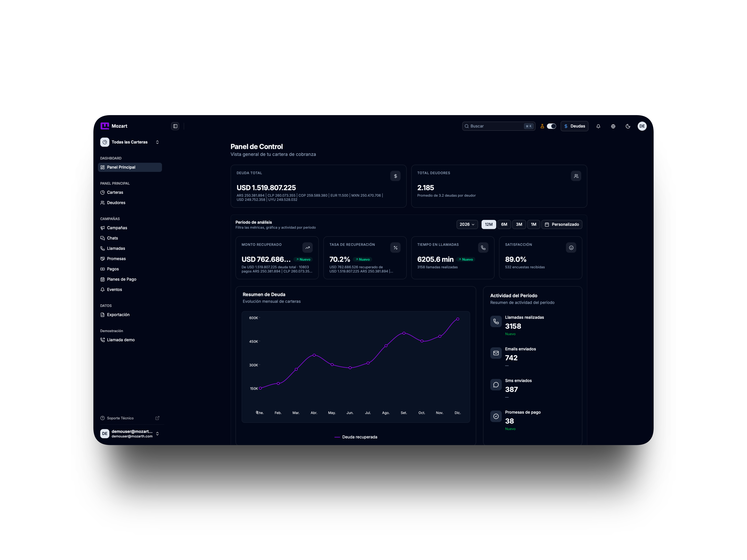The image size is (747, 560).
Task: Expand the Todas las Carteras selector
Action: pos(130,142)
